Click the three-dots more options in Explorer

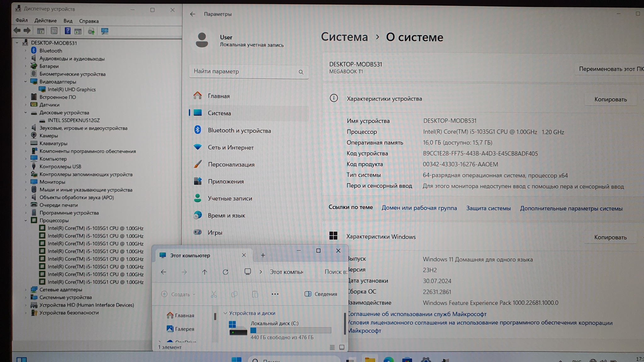275,294
